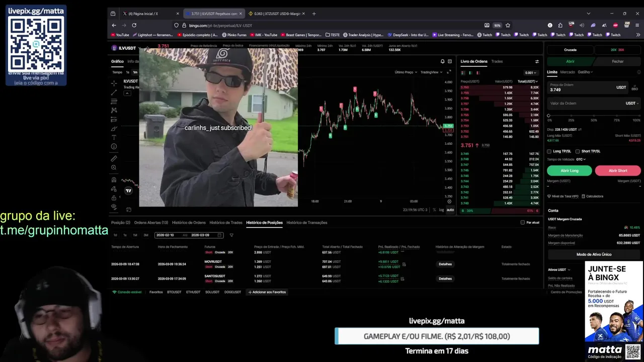The image size is (644, 362).
Task: Click the browser back arrow
Action: click(114, 25)
